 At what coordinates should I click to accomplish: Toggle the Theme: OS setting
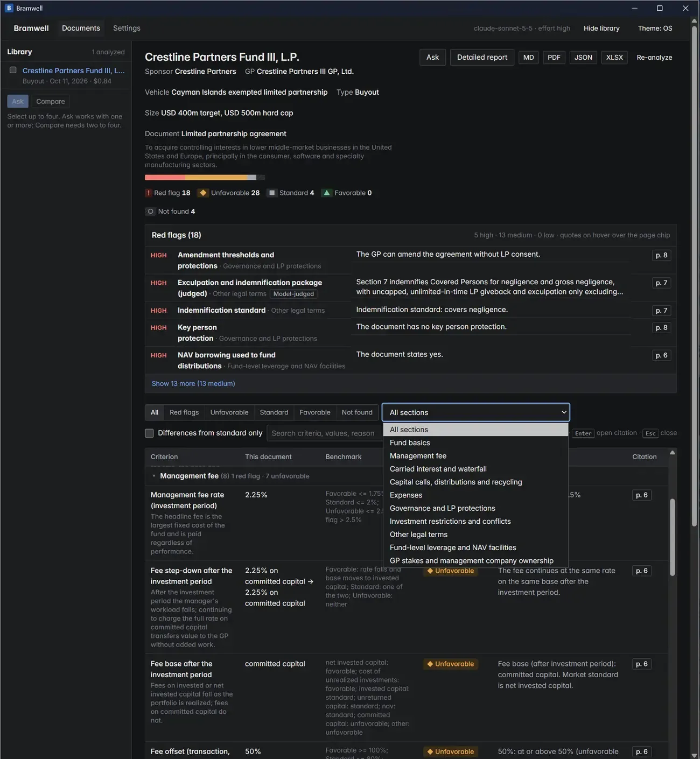pos(655,29)
